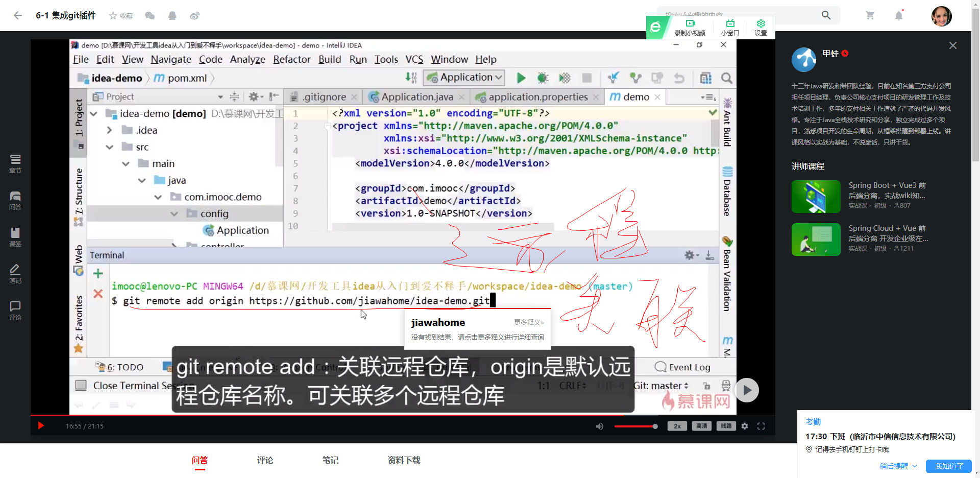Click the 稍后提醒 link

(x=898, y=466)
